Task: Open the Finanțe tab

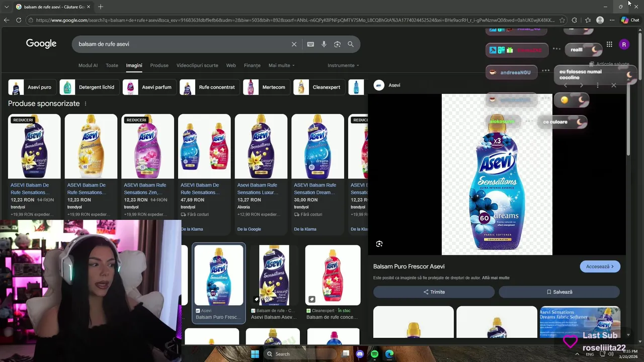Action: point(252,65)
